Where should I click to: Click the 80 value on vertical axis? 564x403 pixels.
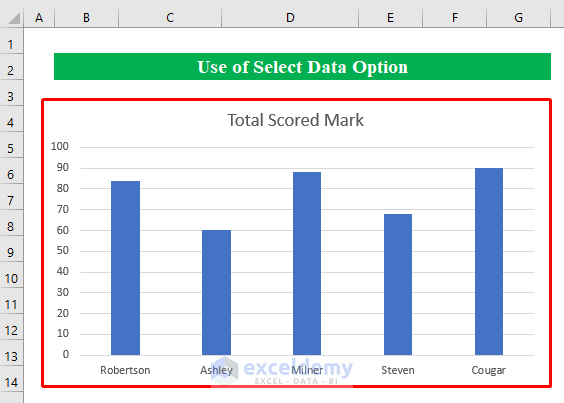click(x=63, y=188)
